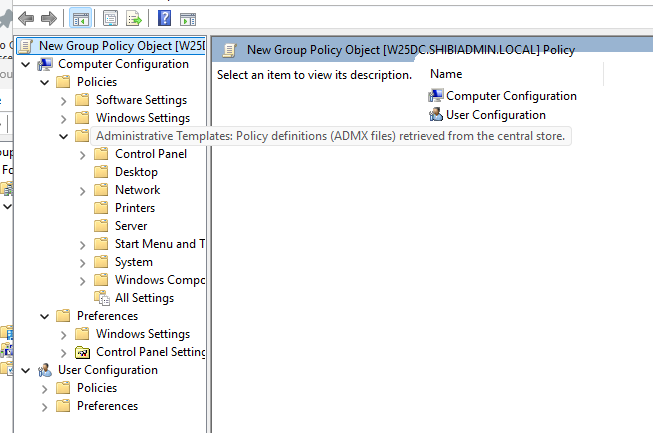The image size is (653, 433).
Task: Select Policies under Computer Configuration
Action: point(97,82)
